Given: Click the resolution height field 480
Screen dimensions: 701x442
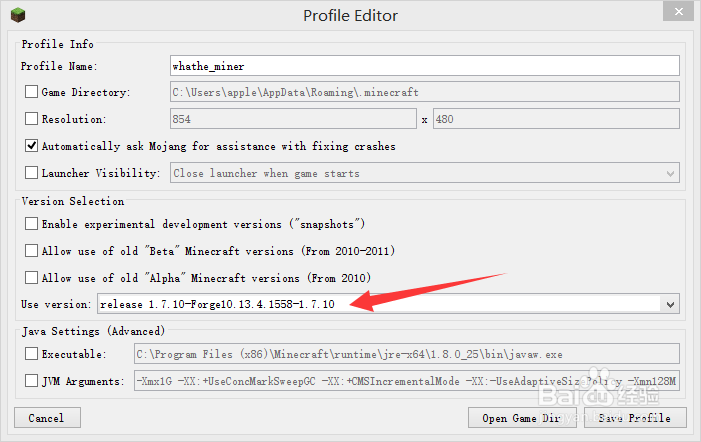Looking at the screenshot, I should 556,119.
